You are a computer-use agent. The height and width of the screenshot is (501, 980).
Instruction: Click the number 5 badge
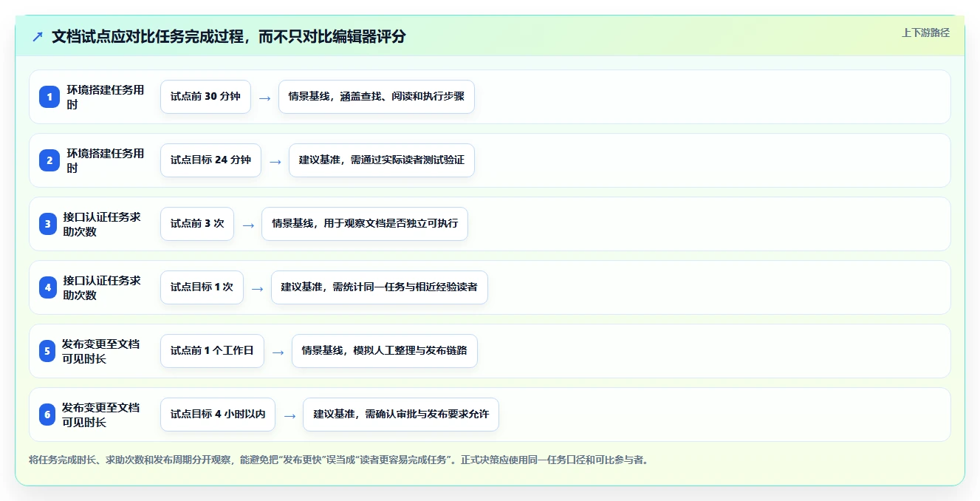(x=47, y=351)
